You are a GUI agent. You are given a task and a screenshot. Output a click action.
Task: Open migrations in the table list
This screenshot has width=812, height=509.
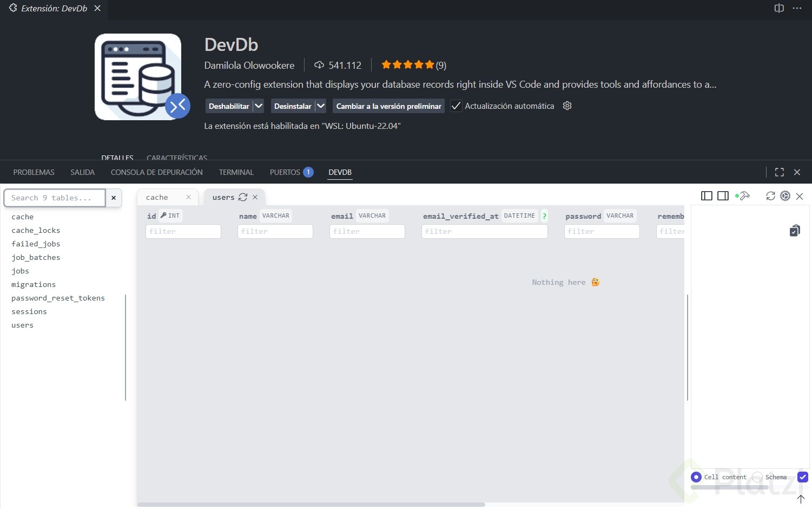(x=34, y=284)
